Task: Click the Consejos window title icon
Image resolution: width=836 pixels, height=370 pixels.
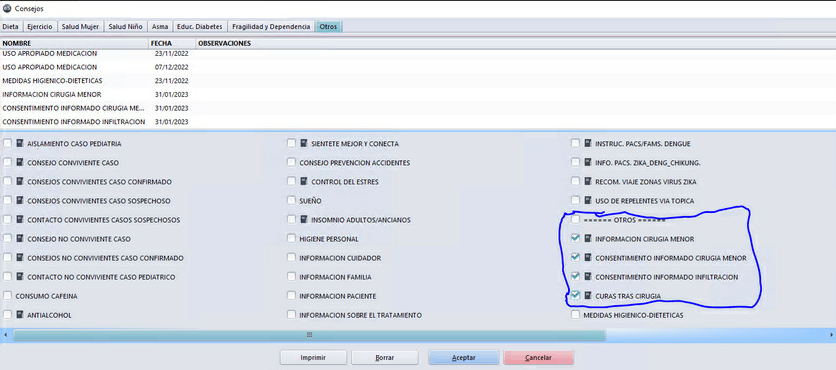Action: (7, 8)
